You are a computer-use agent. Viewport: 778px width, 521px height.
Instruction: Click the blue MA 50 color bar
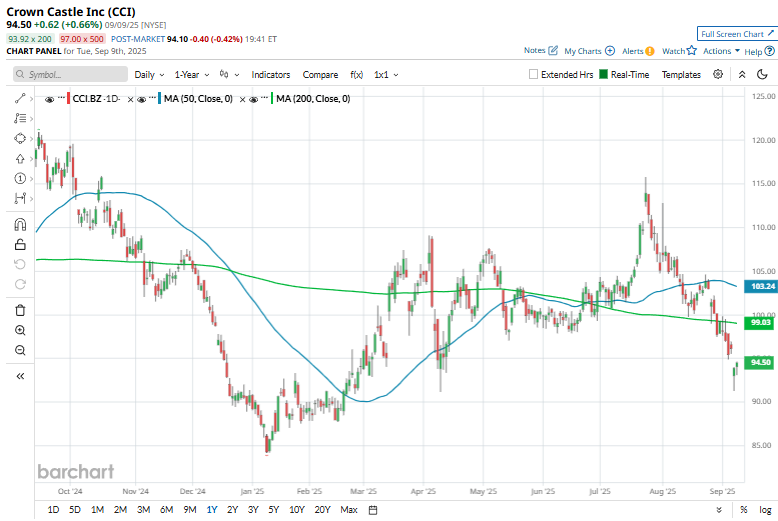pos(160,98)
